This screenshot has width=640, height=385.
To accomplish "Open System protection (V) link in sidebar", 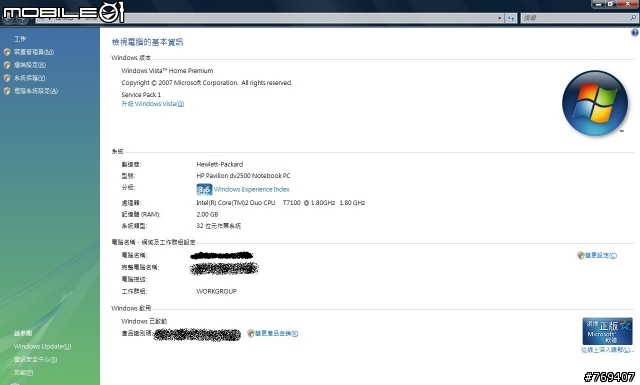I will click(x=29, y=78).
